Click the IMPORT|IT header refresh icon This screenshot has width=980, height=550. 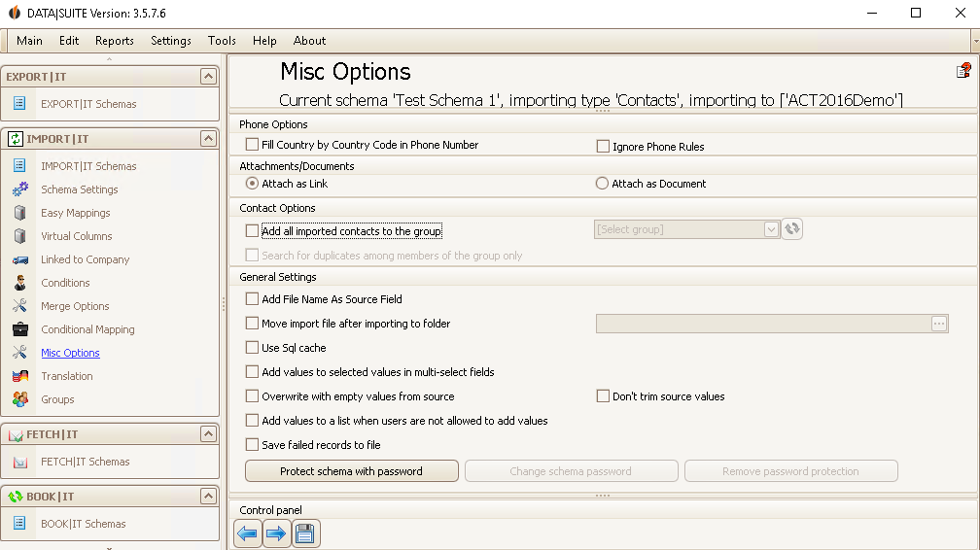pos(16,139)
